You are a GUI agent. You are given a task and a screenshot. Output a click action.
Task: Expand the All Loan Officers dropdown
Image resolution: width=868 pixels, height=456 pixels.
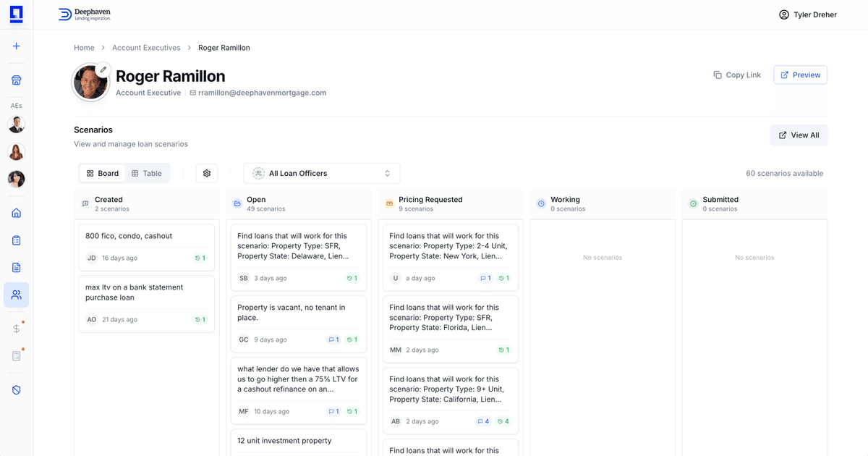(321, 174)
